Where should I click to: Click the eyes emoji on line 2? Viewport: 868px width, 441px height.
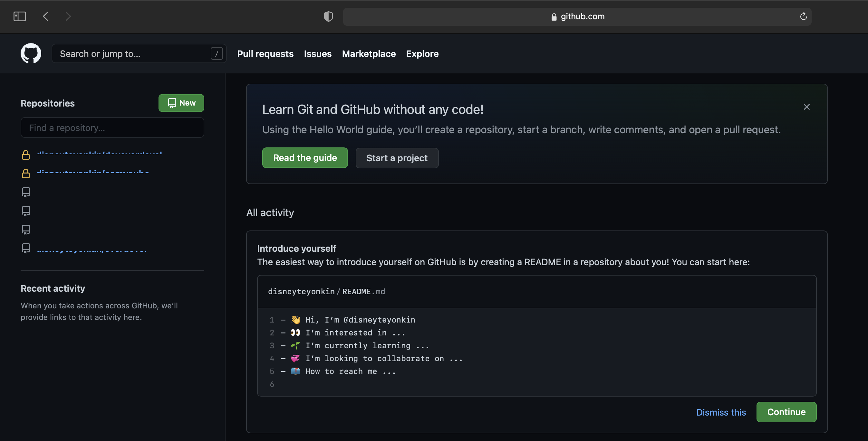[295, 333]
